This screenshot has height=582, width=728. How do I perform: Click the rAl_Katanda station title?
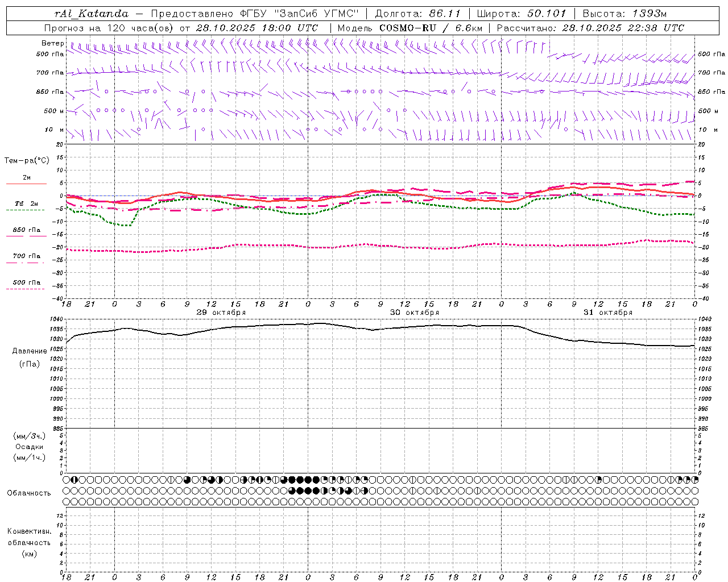[91, 14]
